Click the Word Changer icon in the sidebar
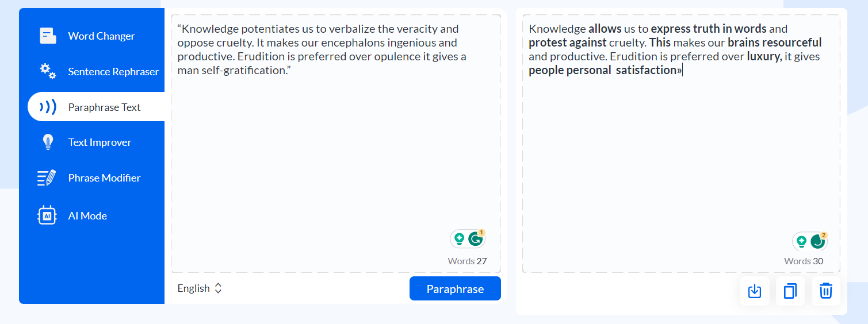Viewport: 868px width, 324px height. (48, 36)
